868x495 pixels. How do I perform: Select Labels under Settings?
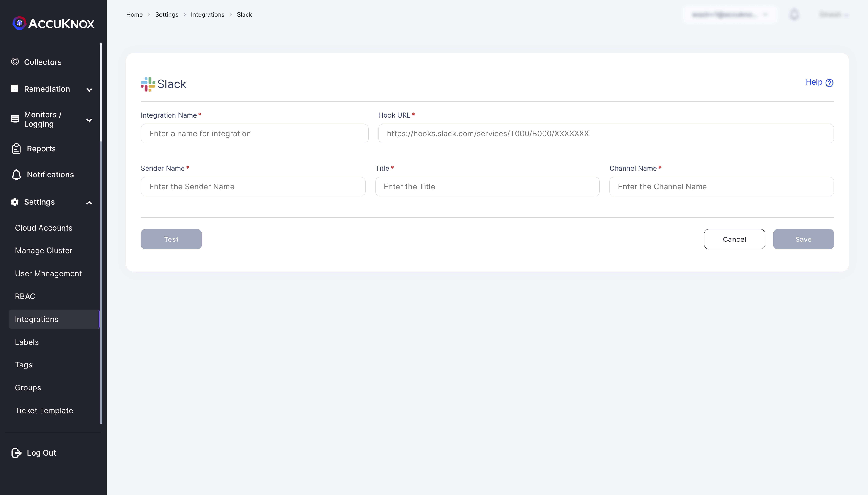27,342
